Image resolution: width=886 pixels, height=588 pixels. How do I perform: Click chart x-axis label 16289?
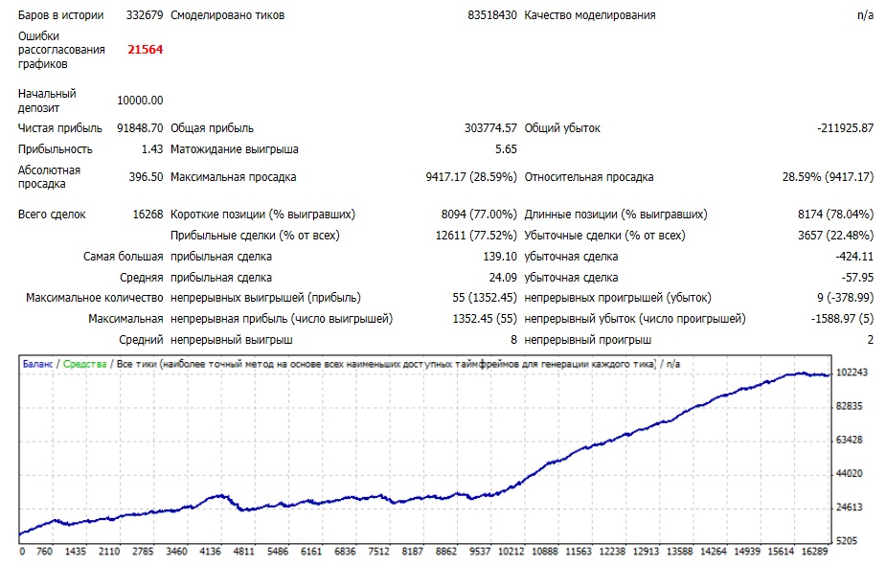tap(814, 552)
